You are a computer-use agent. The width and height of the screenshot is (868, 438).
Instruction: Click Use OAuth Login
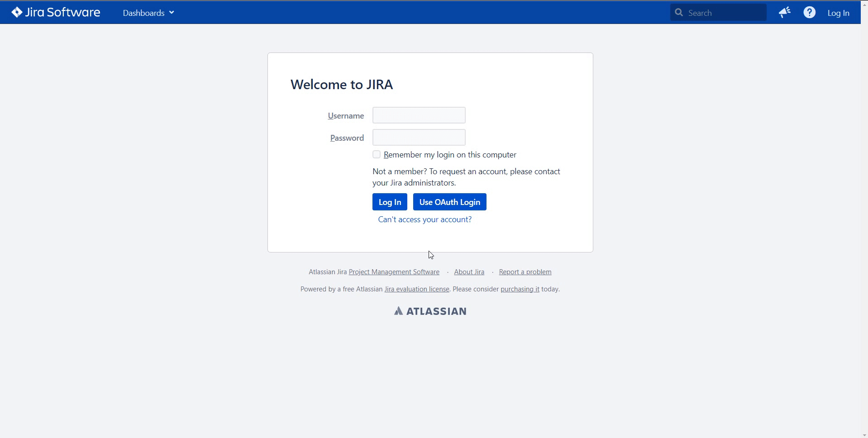click(x=449, y=202)
